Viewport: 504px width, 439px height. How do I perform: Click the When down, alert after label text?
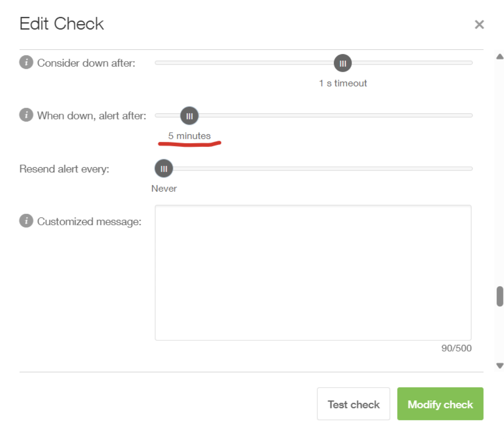pyautogui.click(x=92, y=115)
